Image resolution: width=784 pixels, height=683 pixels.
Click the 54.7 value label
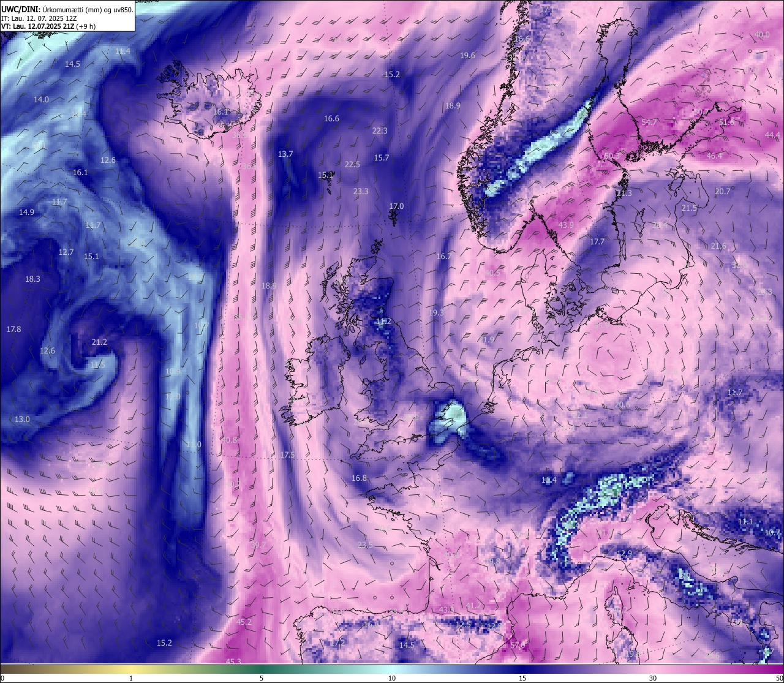pyautogui.click(x=649, y=122)
